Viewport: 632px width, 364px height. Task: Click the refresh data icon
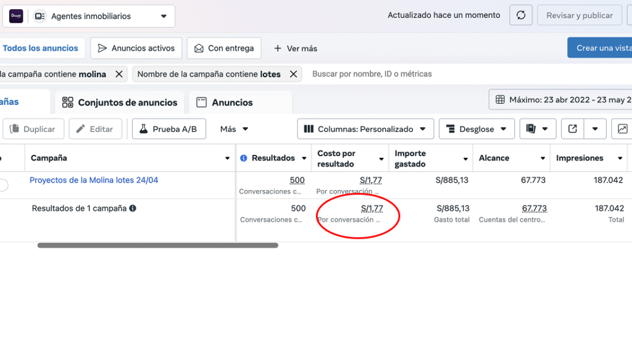(521, 15)
